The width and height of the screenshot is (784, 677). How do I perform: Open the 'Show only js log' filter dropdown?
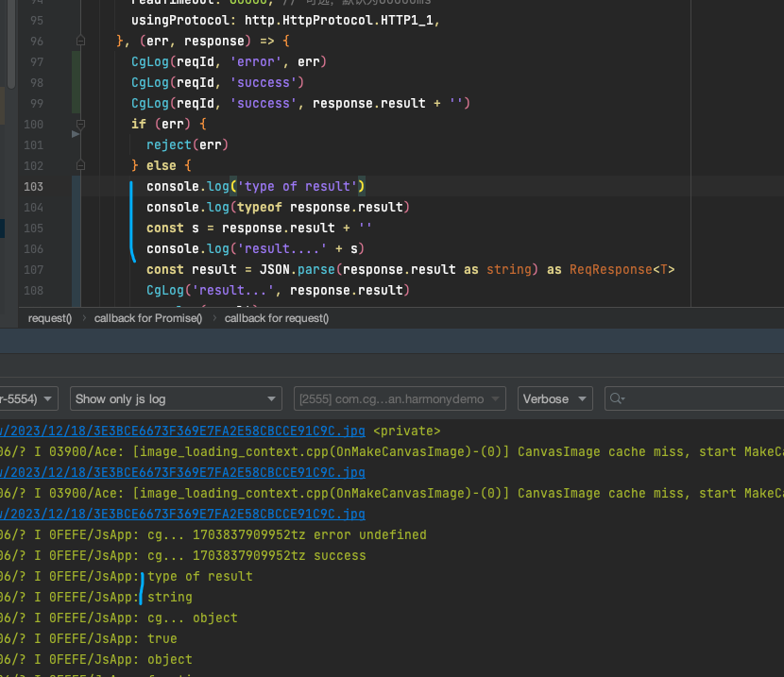pyautogui.click(x=176, y=398)
